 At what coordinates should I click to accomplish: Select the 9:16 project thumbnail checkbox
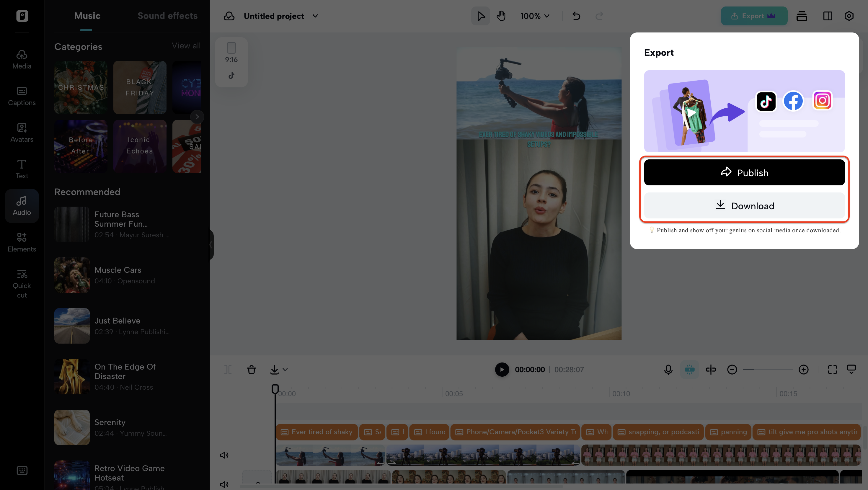pos(231,47)
